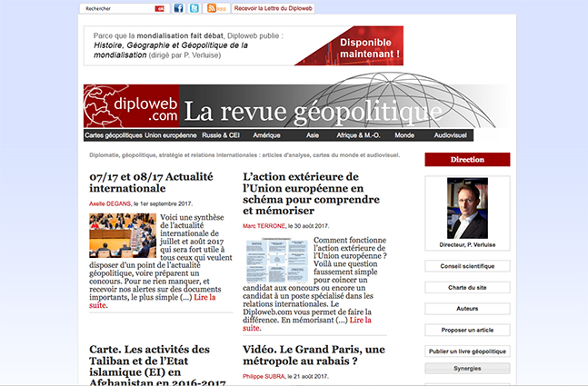Click Recevoir la Lettre du Diploweb
The height and width of the screenshot is (386, 588).
coord(273,8)
